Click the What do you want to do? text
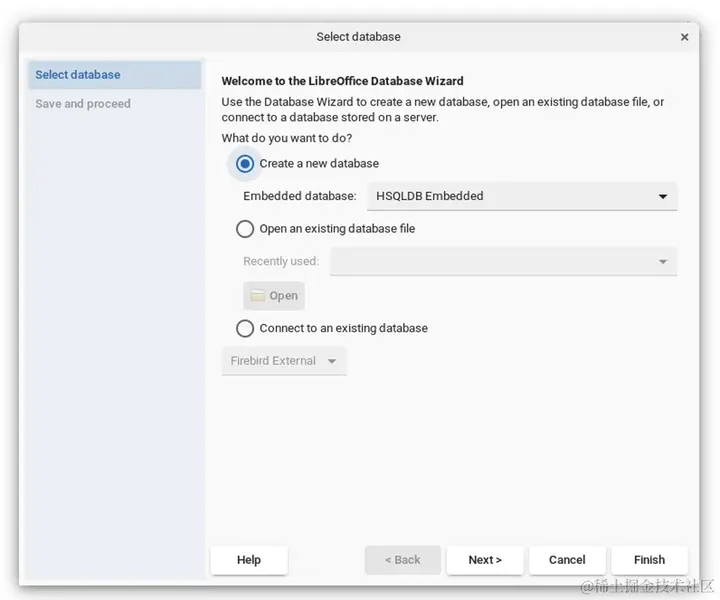 coord(287,138)
